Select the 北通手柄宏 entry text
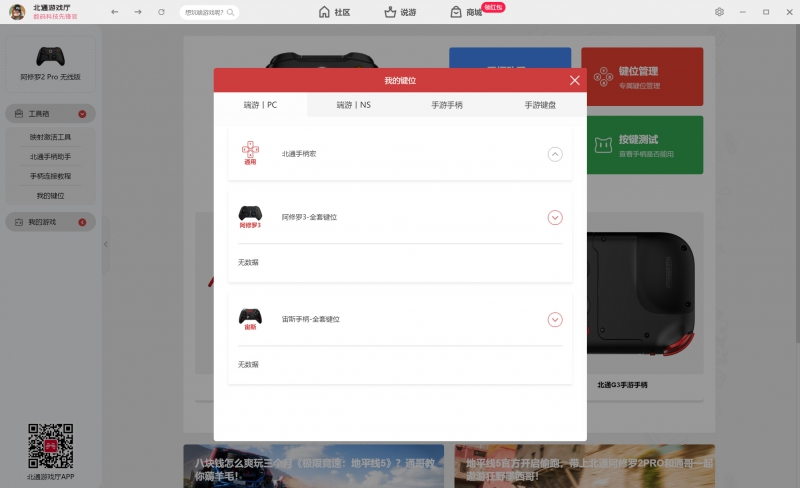 299,154
